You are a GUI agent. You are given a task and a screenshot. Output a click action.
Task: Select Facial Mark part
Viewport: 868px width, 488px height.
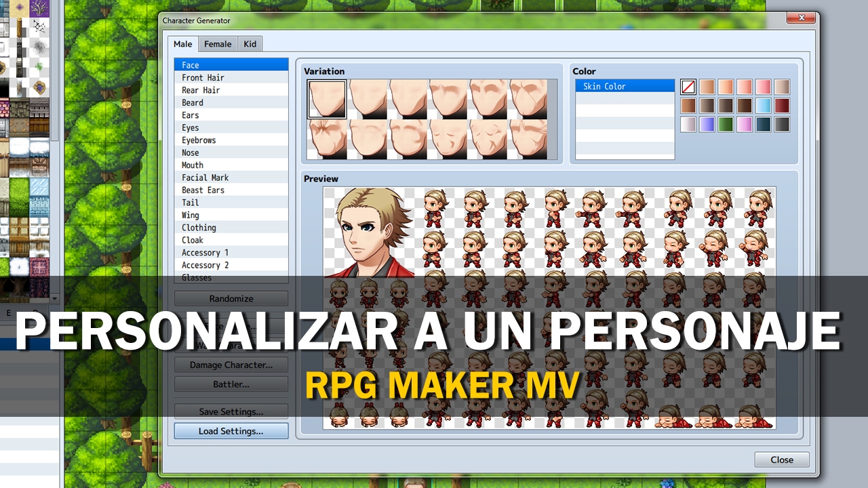pyautogui.click(x=231, y=178)
